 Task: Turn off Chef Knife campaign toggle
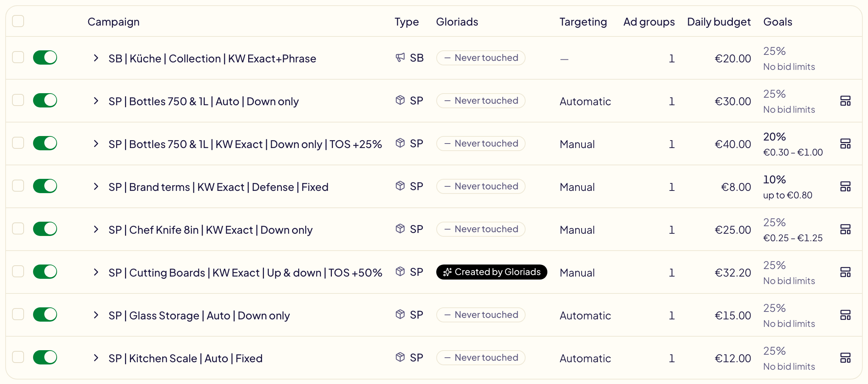click(x=45, y=229)
